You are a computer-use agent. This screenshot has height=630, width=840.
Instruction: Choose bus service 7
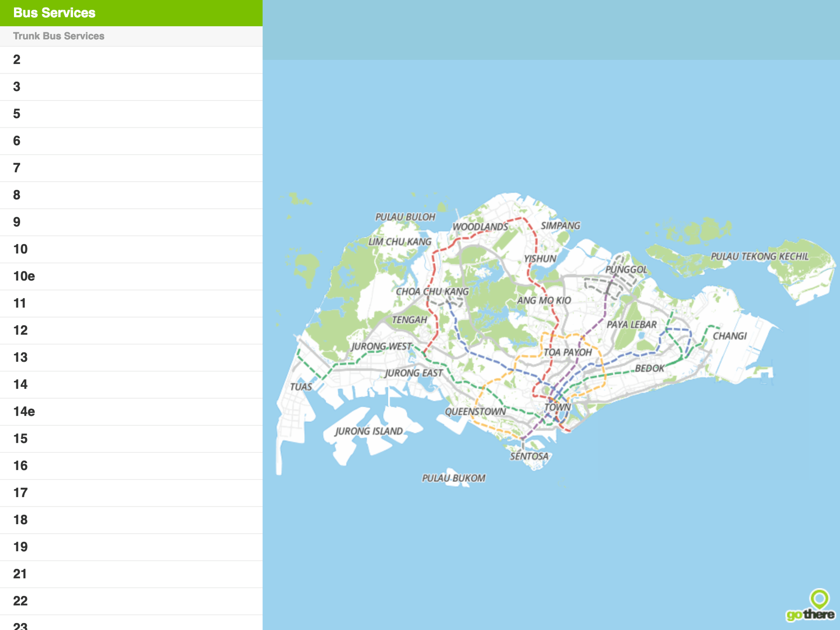coord(17,168)
